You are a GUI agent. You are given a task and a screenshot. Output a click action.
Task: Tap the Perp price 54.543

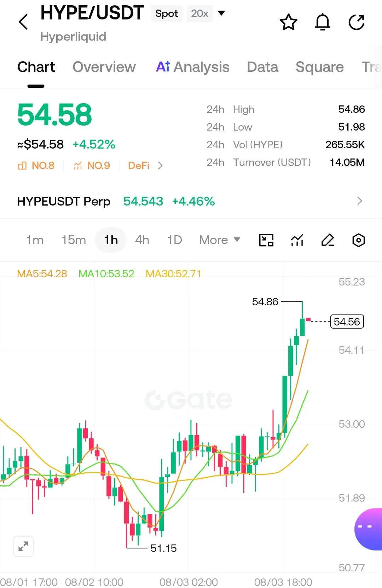[x=143, y=201]
